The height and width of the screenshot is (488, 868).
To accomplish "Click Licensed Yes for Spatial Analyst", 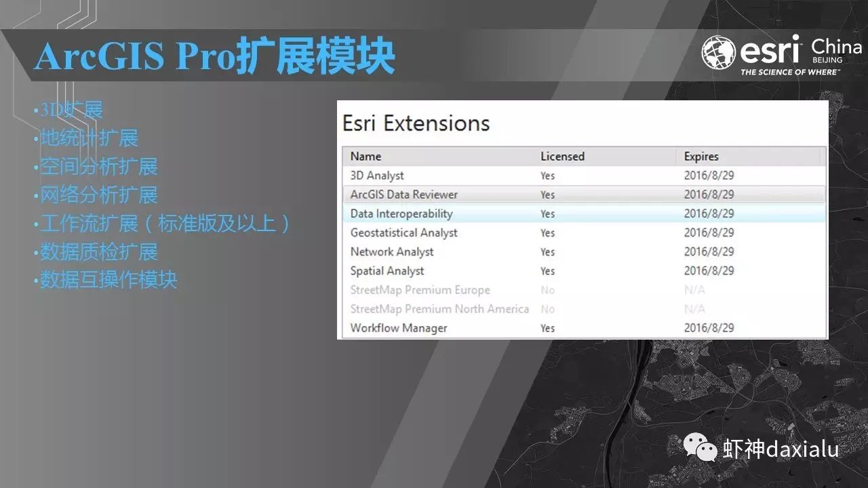I will tap(548, 270).
